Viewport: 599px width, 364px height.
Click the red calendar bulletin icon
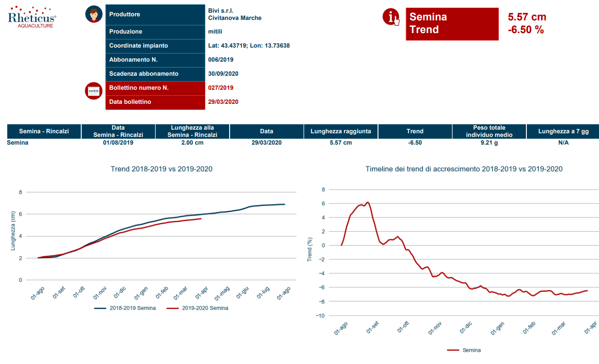94,91
